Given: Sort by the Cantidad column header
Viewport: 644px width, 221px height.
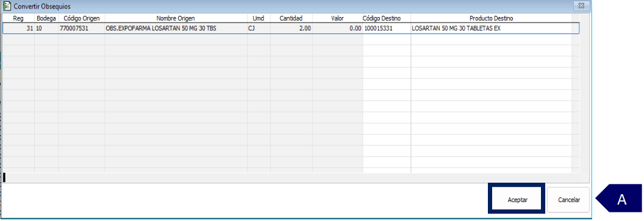Looking at the screenshot, I should [291, 18].
